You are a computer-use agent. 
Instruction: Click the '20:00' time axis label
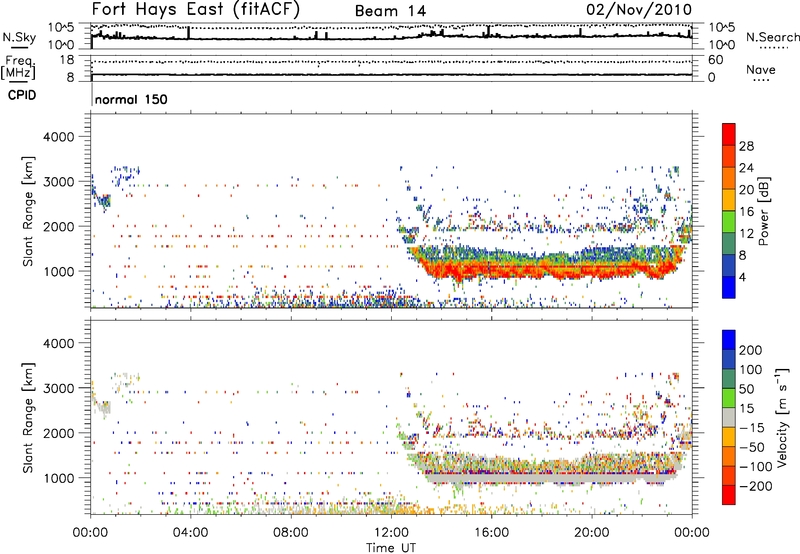click(591, 533)
